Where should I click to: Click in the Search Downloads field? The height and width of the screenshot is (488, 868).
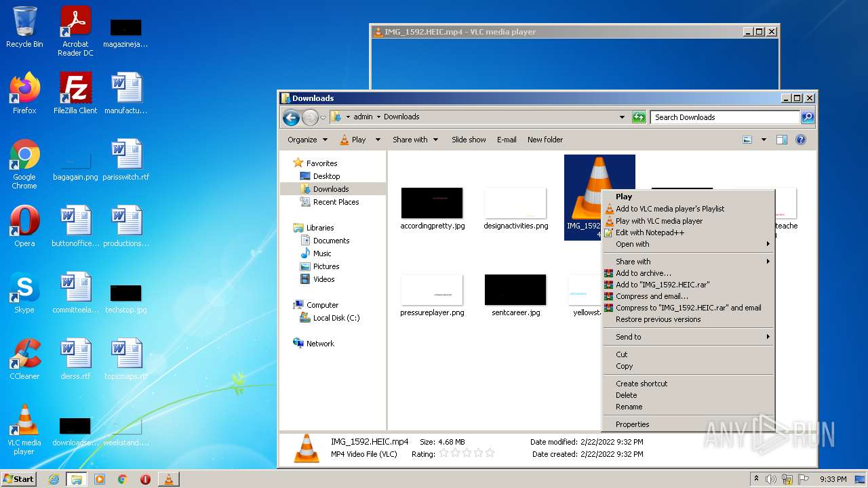click(725, 117)
